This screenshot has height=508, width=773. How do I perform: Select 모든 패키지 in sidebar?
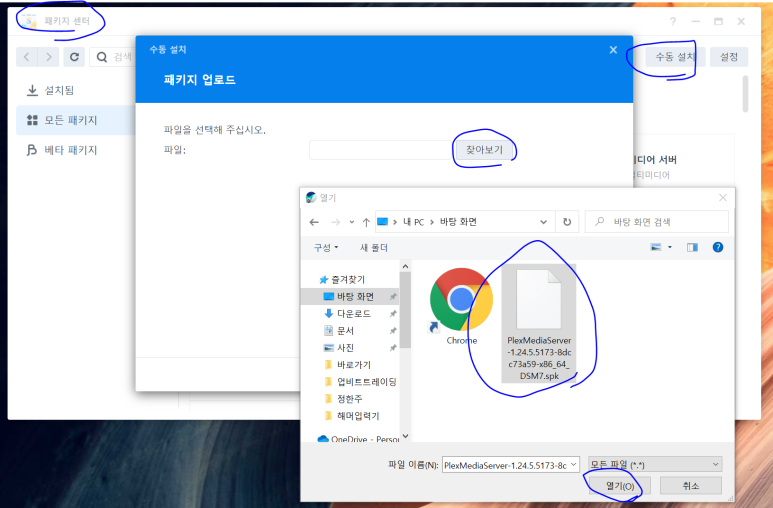[x=76, y=120]
